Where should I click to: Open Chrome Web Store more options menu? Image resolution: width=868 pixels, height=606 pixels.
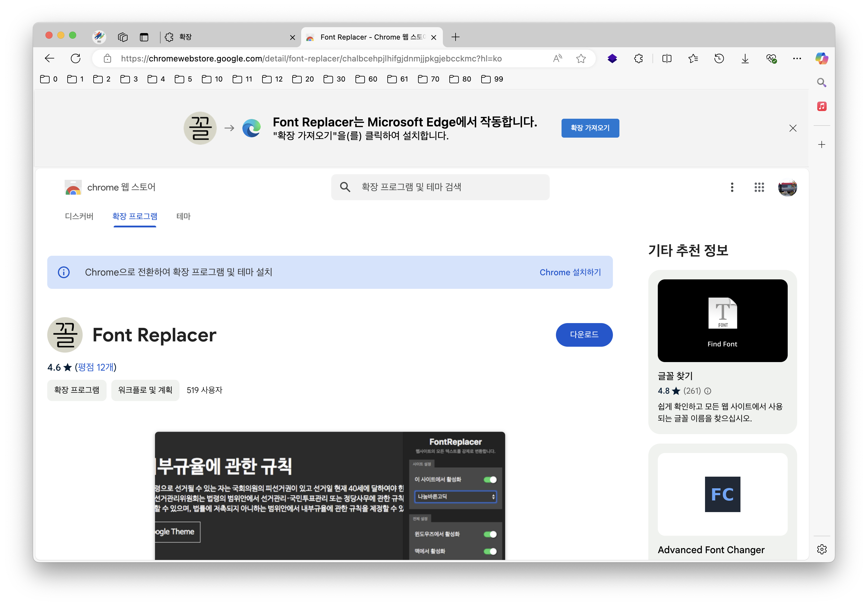pyautogui.click(x=732, y=187)
